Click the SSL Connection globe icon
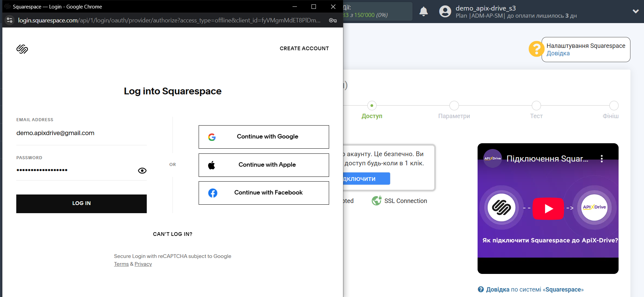The width and height of the screenshot is (644, 297). (x=377, y=201)
